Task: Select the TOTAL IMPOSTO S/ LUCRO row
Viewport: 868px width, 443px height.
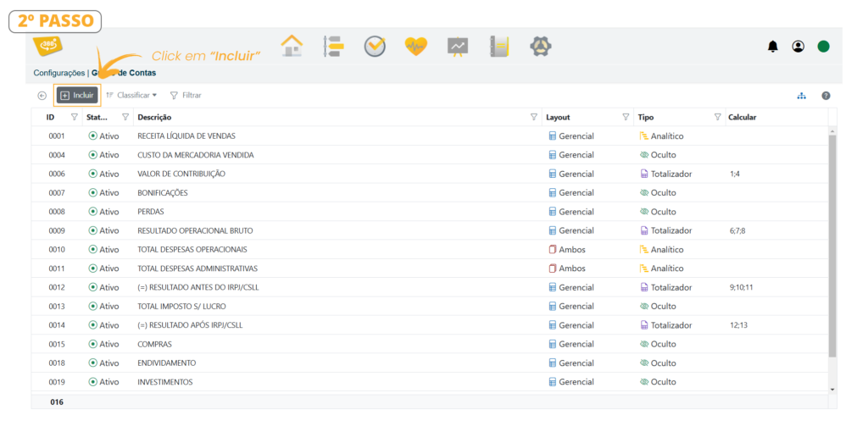Action: [x=430, y=307]
